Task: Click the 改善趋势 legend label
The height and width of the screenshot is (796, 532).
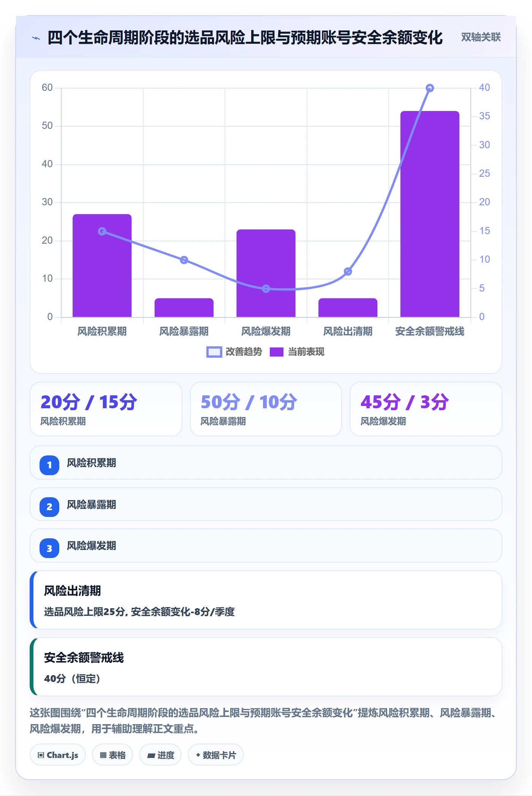Action: [x=244, y=352]
